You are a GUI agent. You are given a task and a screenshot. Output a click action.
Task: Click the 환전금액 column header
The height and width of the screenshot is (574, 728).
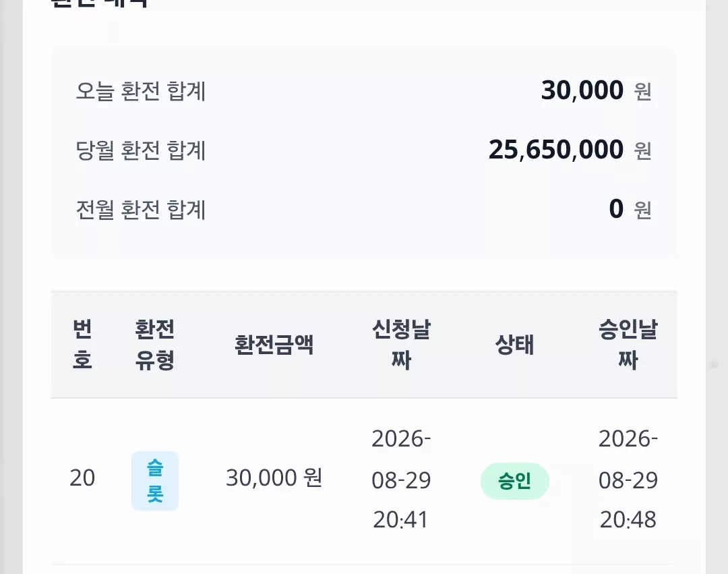pos(274,345)
